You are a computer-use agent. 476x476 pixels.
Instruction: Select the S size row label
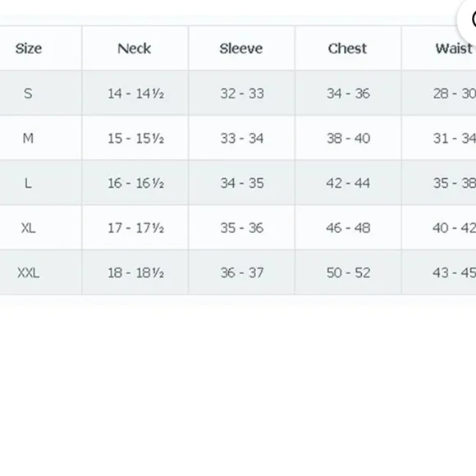29,94
